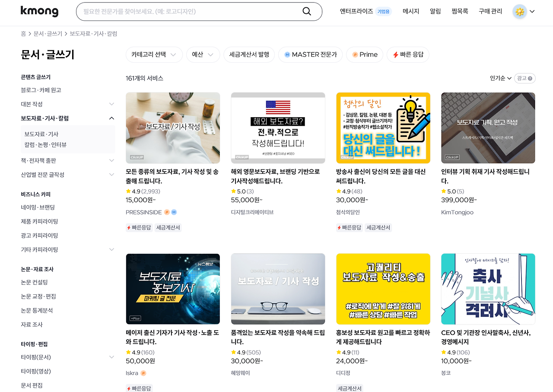This screenshot has height=392, width=553.
Task: Click seller name PRESSINSIDE
Action: (144, 212)
